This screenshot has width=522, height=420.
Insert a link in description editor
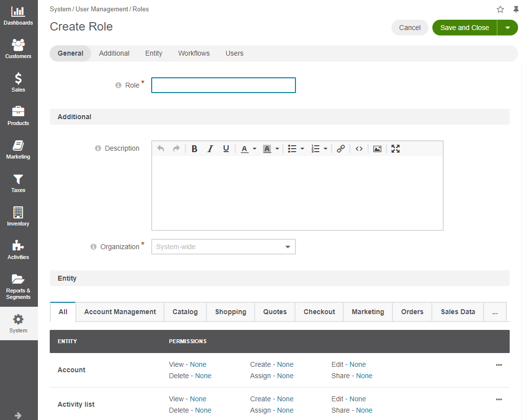[x=341, y=149]
